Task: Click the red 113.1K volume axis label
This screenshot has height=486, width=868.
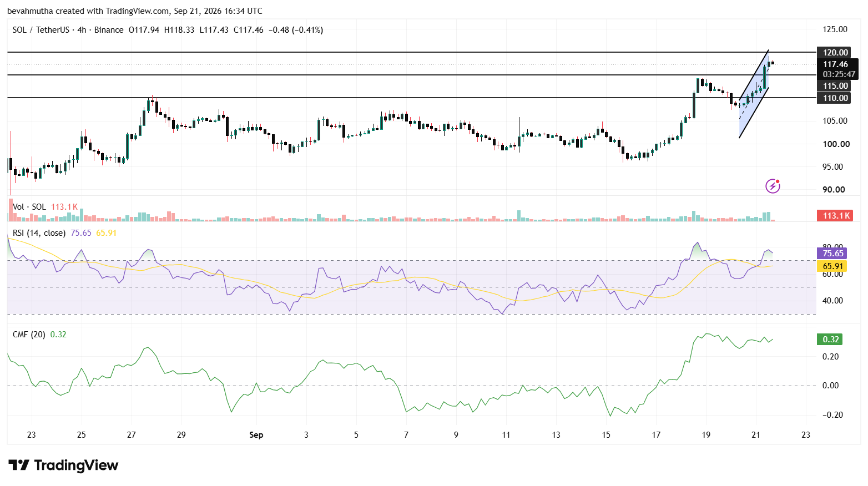Action: [835, 216]
